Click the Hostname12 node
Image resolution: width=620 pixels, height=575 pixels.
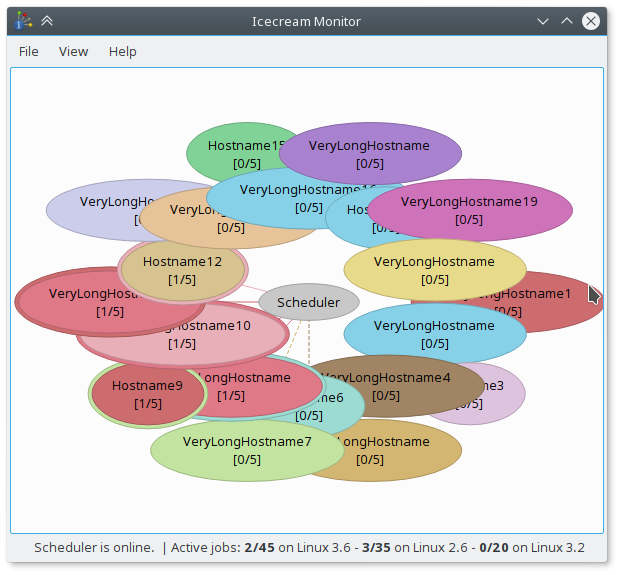click(x=182, y=270)
